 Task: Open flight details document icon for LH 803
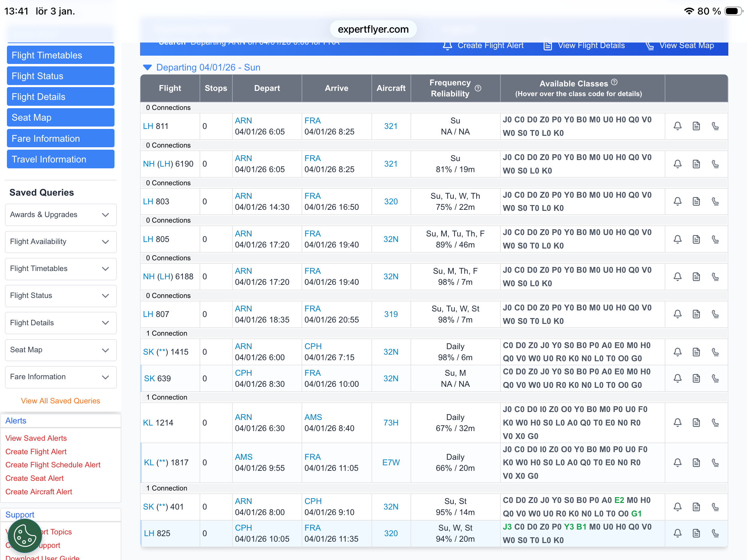coord(696,202)
